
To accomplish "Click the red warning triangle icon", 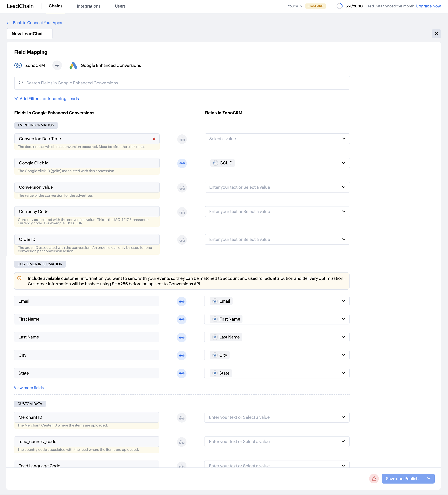I will pyautogui.click(x=374, y=479).
